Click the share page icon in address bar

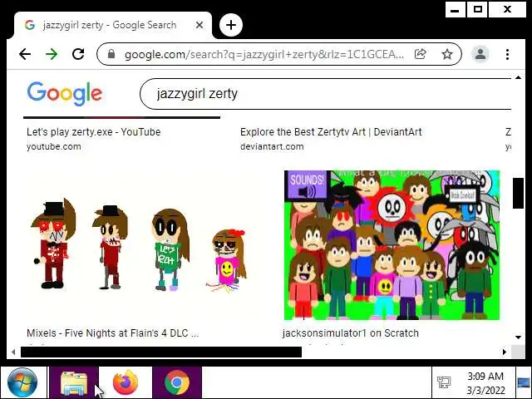(420, 54)
